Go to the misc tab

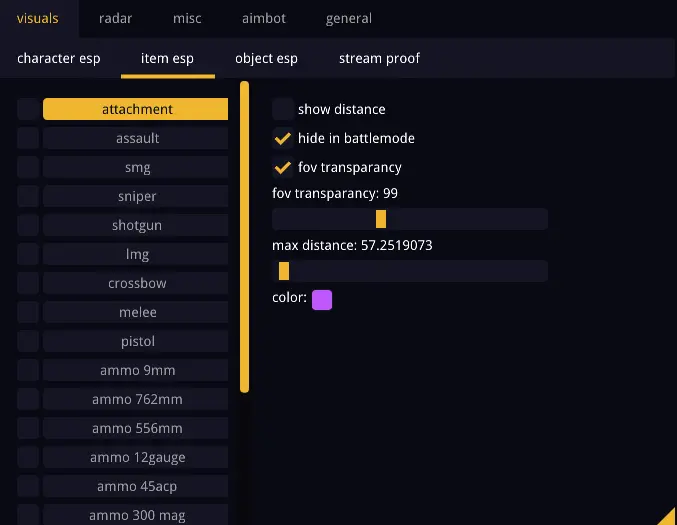coord(187,18)
